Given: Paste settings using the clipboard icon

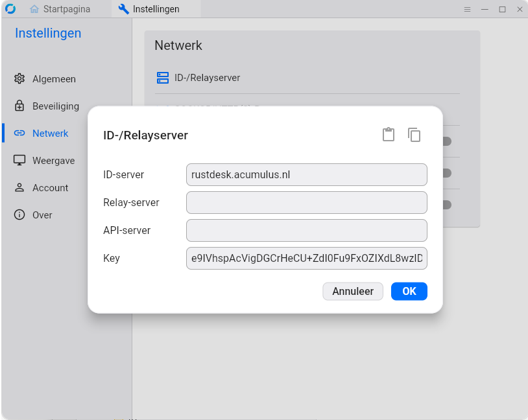Looking at the screenshot, I should coord(389,134).
